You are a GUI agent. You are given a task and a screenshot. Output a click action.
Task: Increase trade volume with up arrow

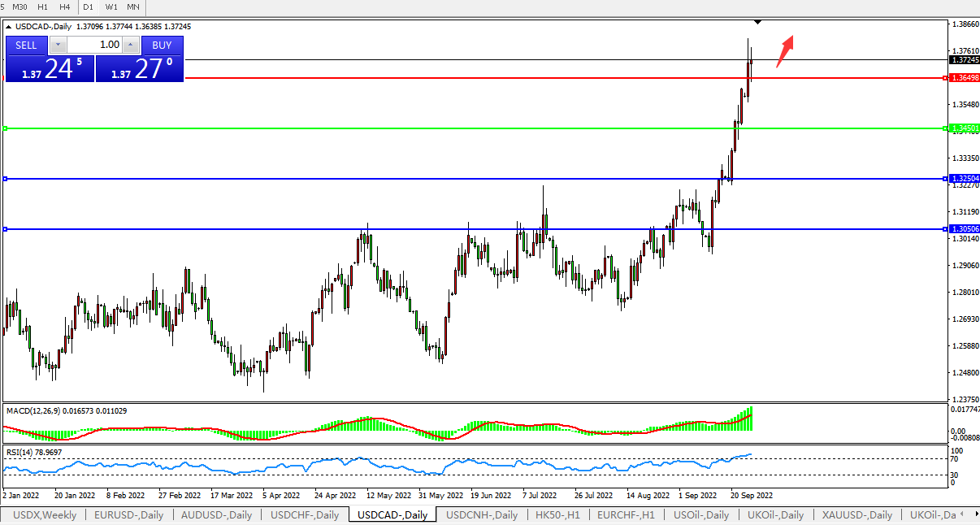pos(131,46)
